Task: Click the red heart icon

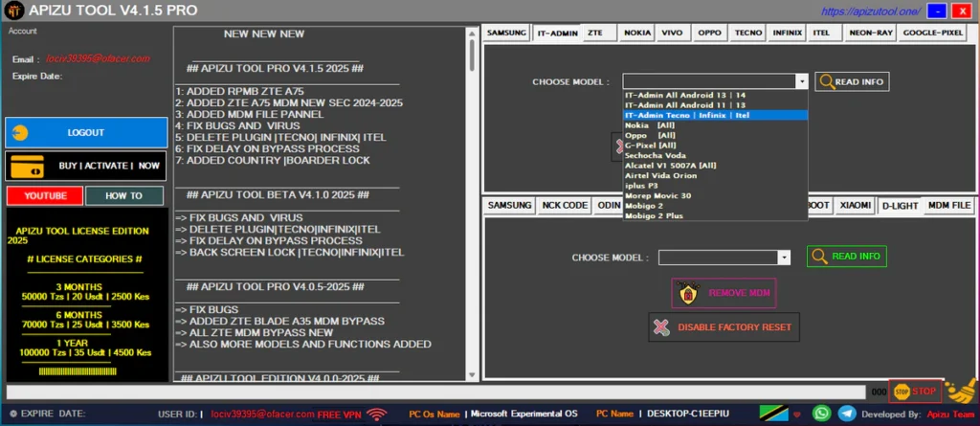Action: tap(797, 415)
